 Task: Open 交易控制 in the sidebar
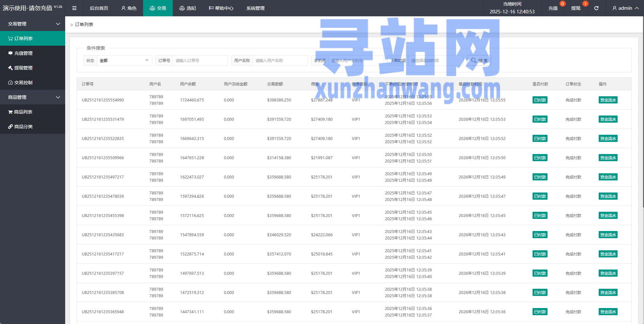[x=23, y=83]
